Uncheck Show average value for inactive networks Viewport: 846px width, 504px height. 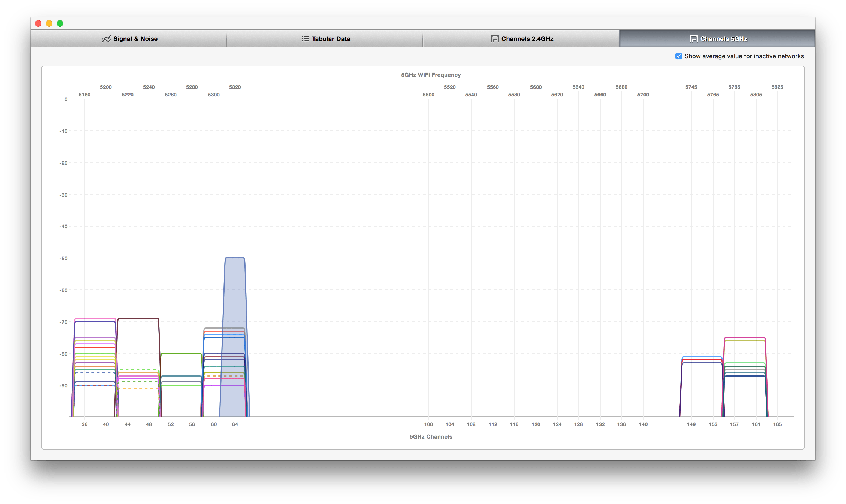coord(678,56)
